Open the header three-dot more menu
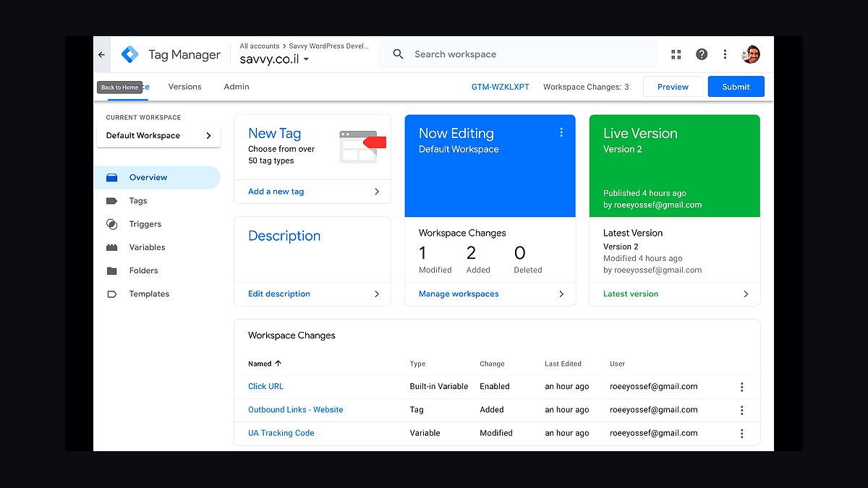 725,54
